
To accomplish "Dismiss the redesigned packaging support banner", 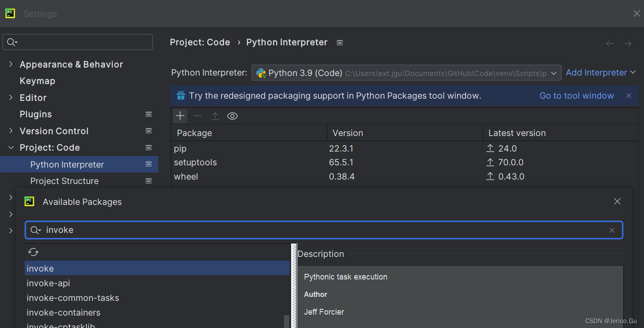I will (x=629, y=96).
